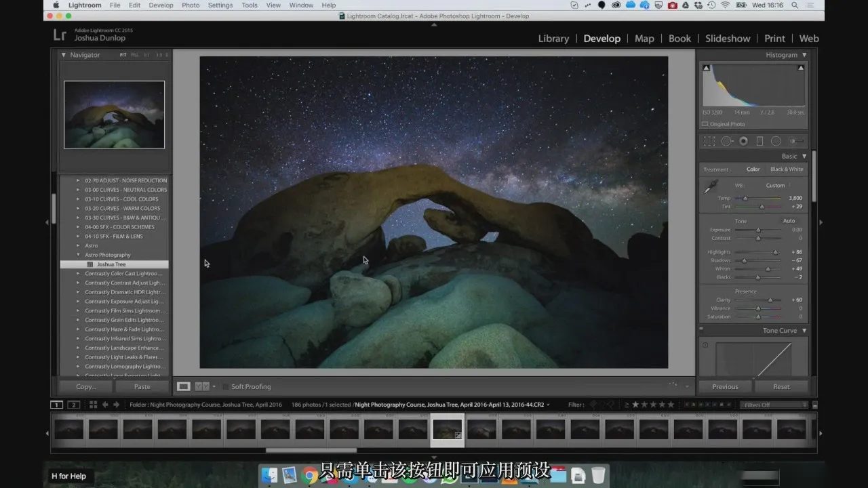Open the WB Custom preset dropdown
Viewport: 868px width, 488px height.
(777, 186)
